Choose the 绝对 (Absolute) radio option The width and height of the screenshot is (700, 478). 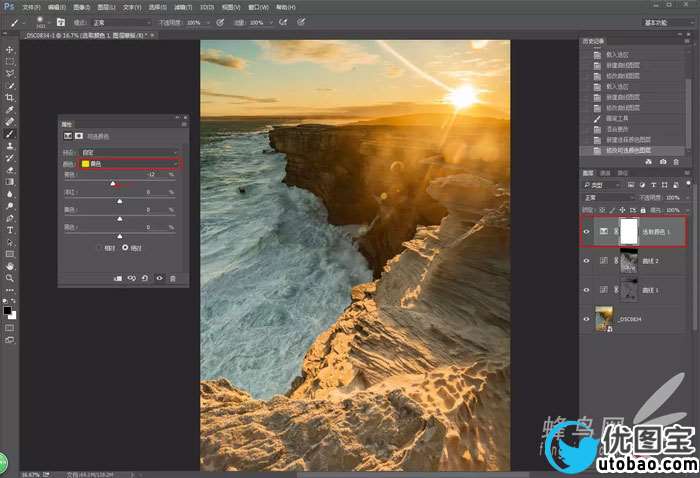pyautogui.click(x=125, y=246)
